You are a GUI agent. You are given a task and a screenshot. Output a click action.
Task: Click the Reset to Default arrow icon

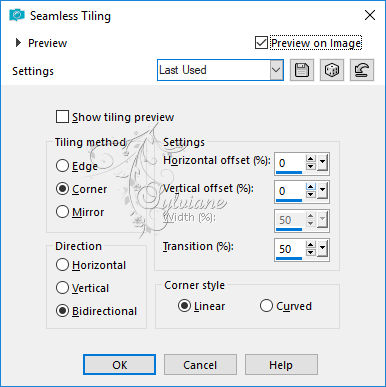point(362,70)
